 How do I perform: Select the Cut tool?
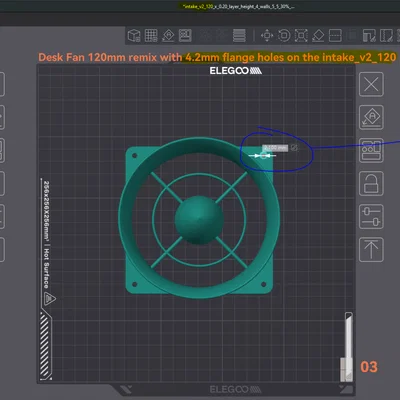tap(335, 35)
